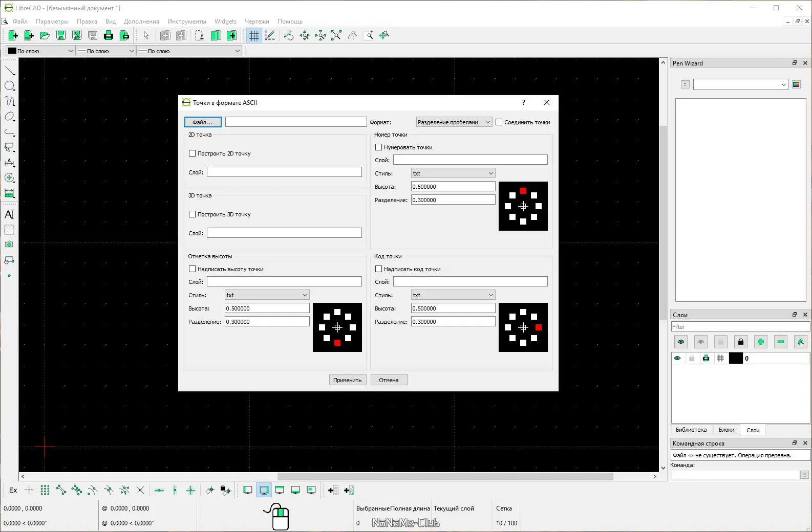The height and width of the screenshot is (532, 812).
Task: Check the 'Соединить точки' checkbox
Action: click(499, 122)
